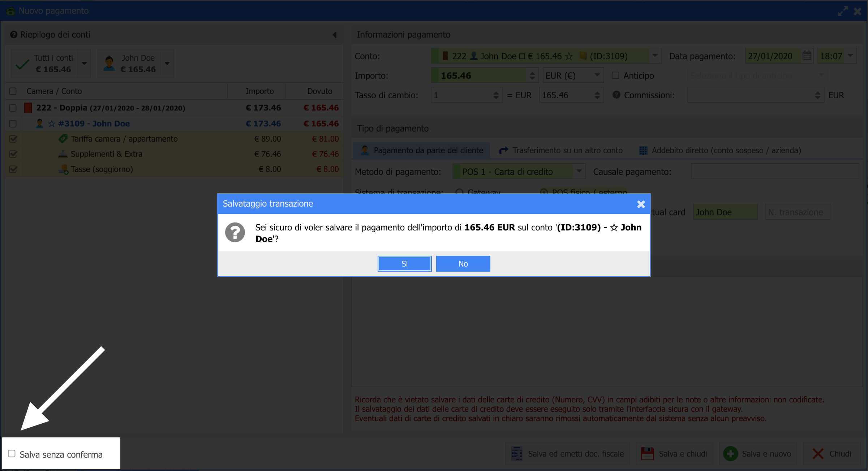
Task: Click the Salva e nuovo button
Action: pyautogui.click(x=758, y=454)
